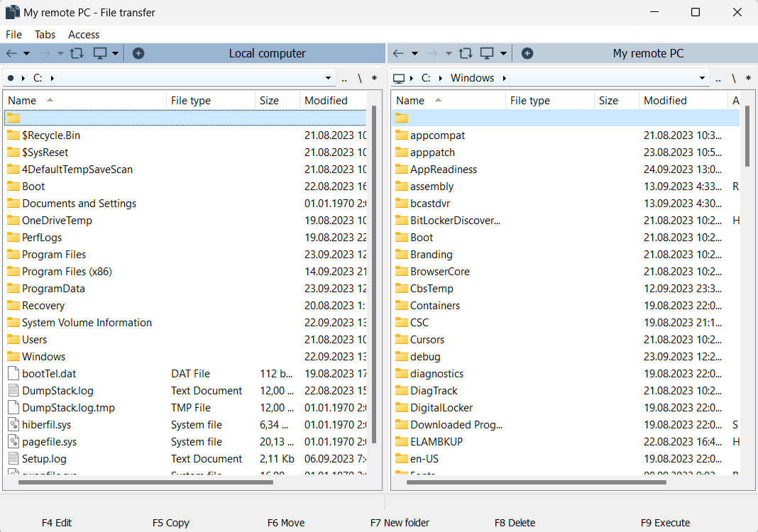The width and height of the screenshot is (758, 532).
Task: Go to parent folder in remote panel
Action: pos(718,78)
